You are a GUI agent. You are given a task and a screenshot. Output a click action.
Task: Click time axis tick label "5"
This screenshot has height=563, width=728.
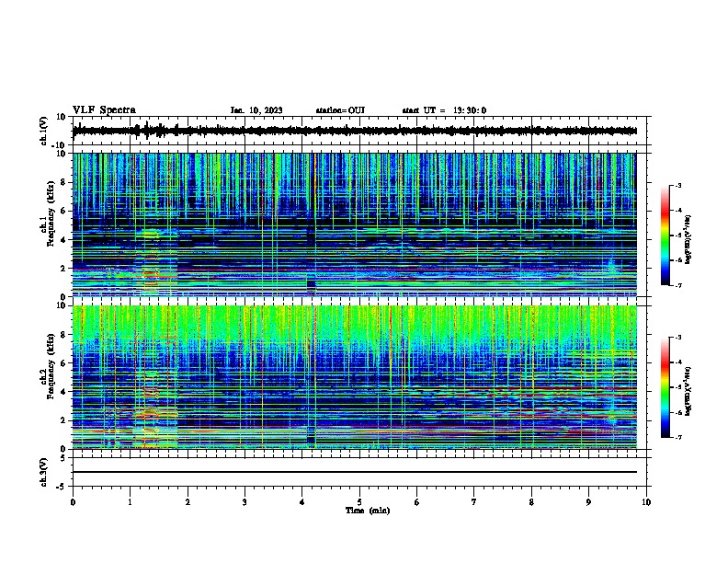coord(359,502)
